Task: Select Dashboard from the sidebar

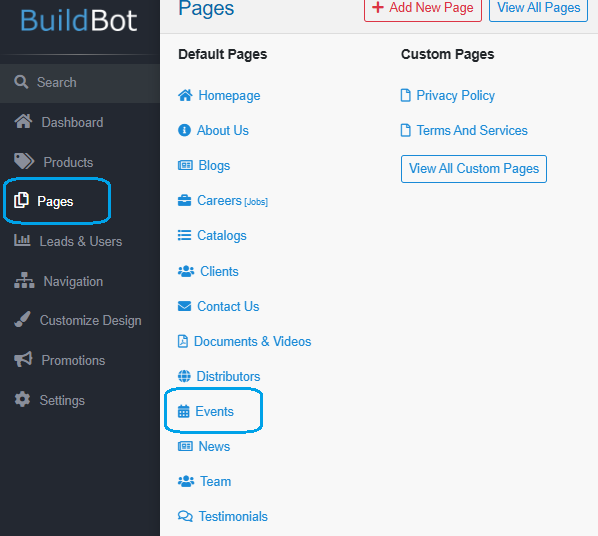Action: pos(59,122)
